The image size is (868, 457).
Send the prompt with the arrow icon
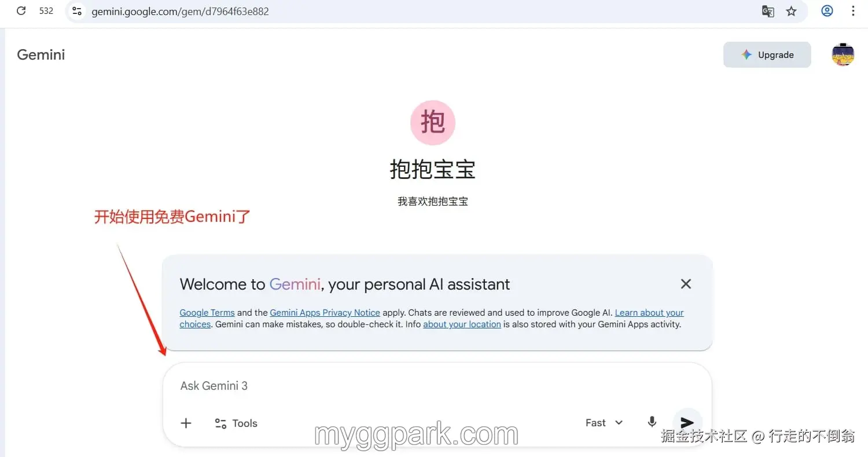[687, 423]
